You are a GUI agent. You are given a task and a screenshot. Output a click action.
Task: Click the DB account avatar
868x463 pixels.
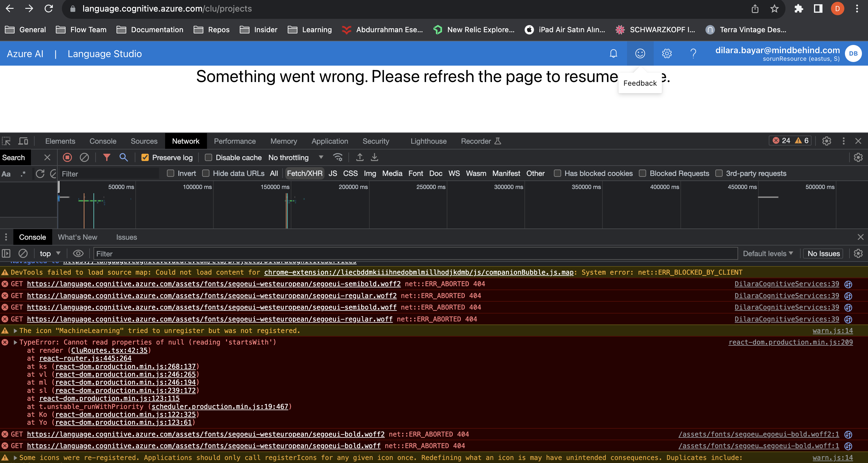pos(853,53)
